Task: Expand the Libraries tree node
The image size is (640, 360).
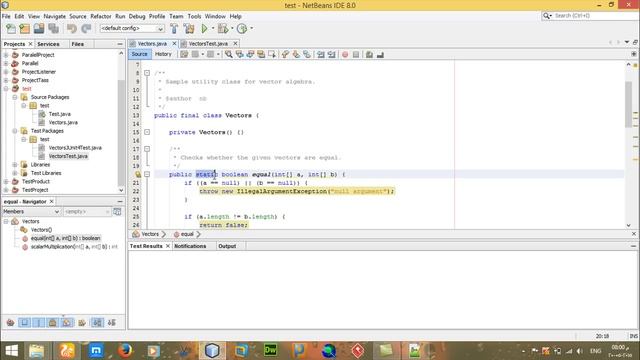Action: pyautogui.click(x=15, y=164)
